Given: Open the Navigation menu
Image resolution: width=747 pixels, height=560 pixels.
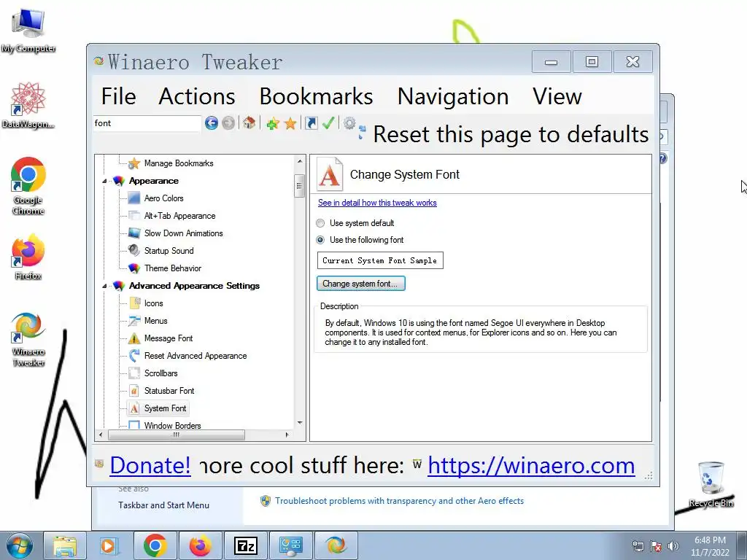Looking at the screenshot, I should [x=452, y=96].
